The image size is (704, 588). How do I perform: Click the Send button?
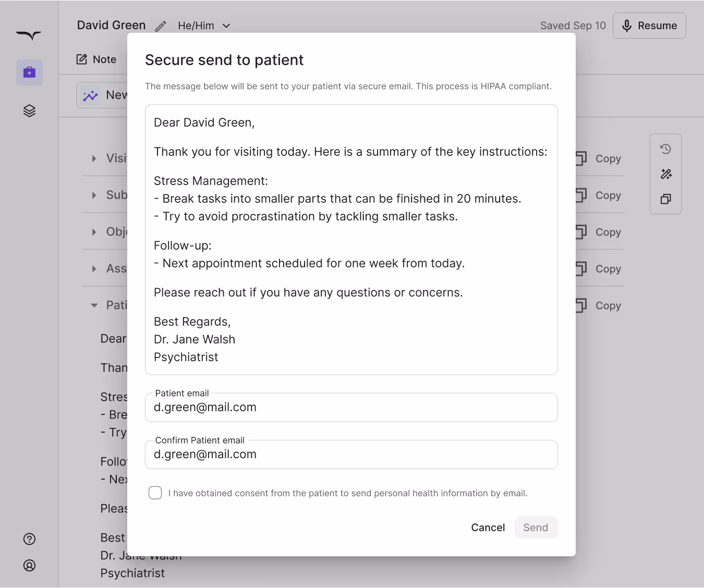coord(536,527)
